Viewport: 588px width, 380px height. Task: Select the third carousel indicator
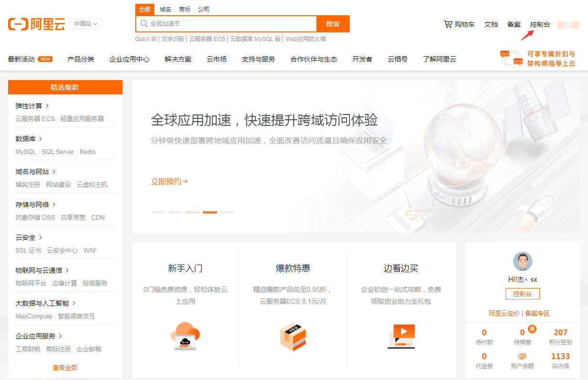coord(193,212)
